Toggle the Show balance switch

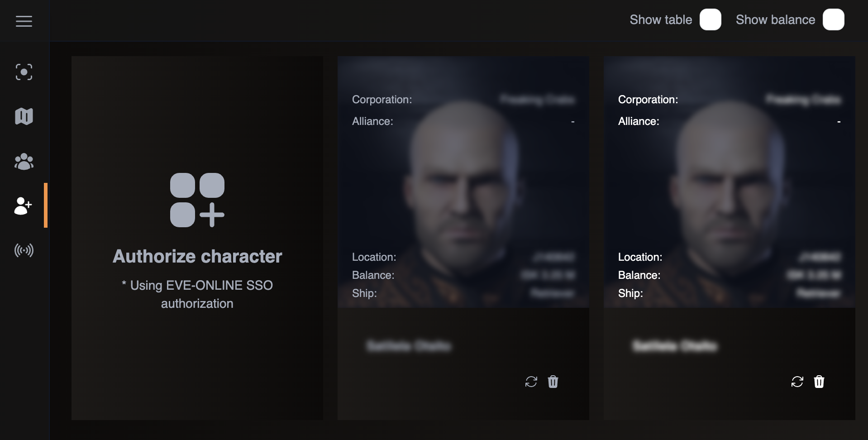coord(833,20)
